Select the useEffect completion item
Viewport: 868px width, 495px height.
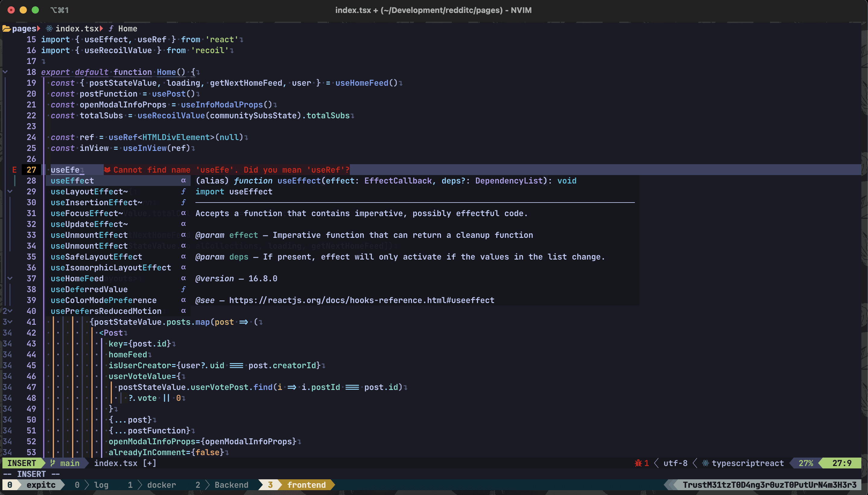coord(118,180)
